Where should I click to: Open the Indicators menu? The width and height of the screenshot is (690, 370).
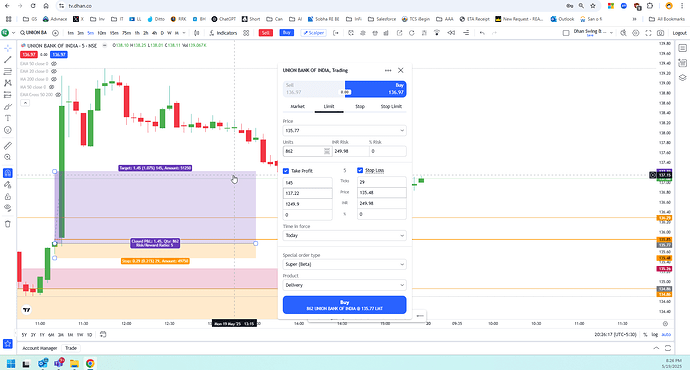(x=223, y=33)
